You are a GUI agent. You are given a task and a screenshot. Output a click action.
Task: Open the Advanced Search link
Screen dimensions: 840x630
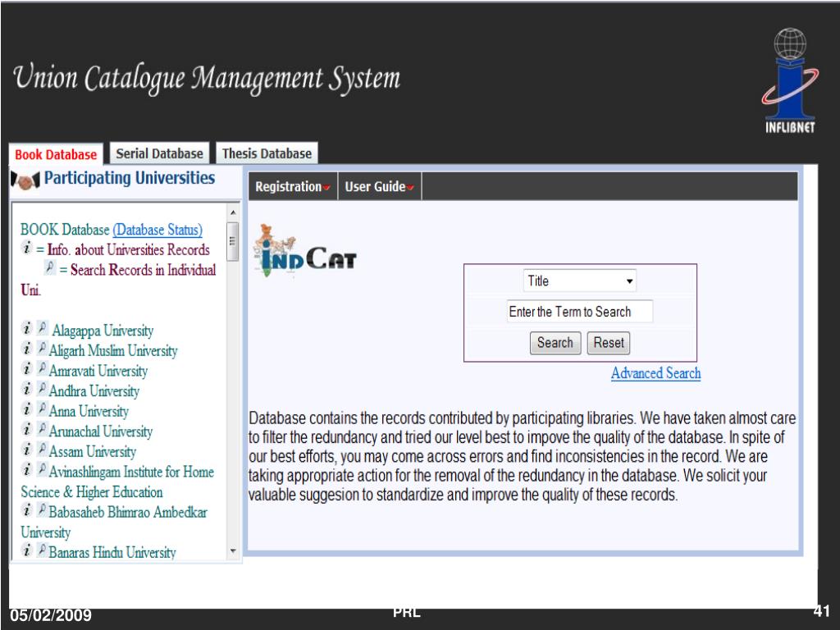[x=655, y=373]
